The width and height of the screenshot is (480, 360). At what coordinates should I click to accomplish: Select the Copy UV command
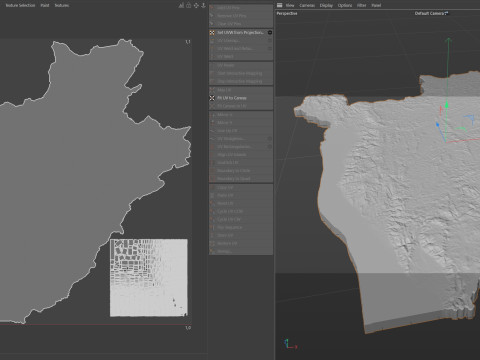[x=241, y=187]
